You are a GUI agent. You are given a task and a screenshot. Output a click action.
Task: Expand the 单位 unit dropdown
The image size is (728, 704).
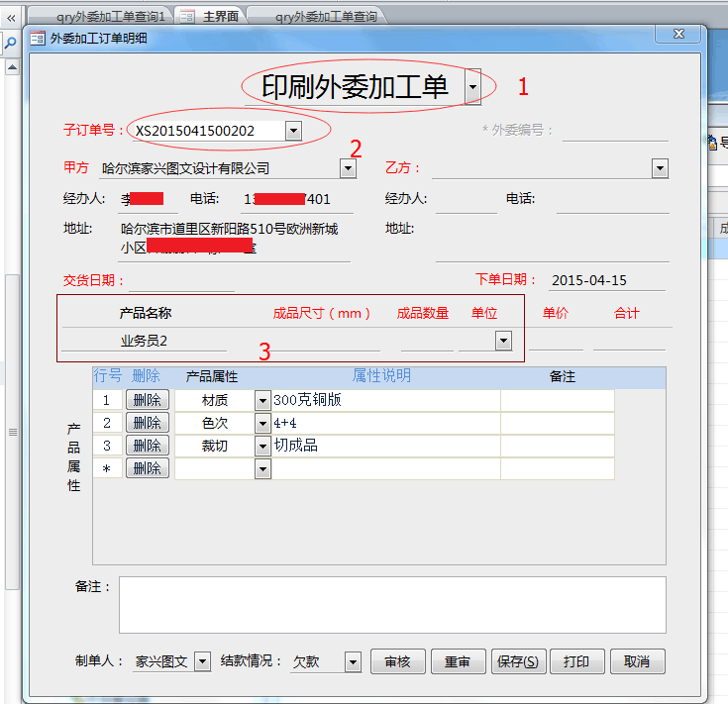click(x=503, y=341)
